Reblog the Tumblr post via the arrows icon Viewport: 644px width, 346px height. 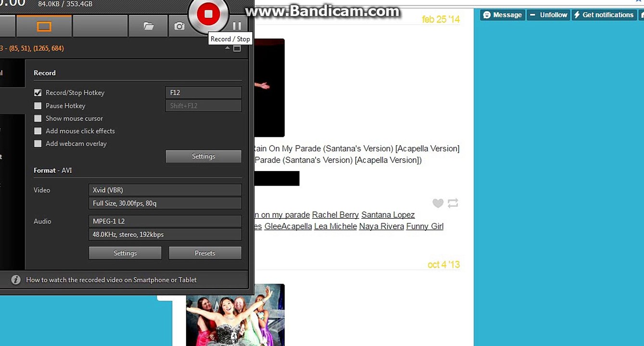453,203
